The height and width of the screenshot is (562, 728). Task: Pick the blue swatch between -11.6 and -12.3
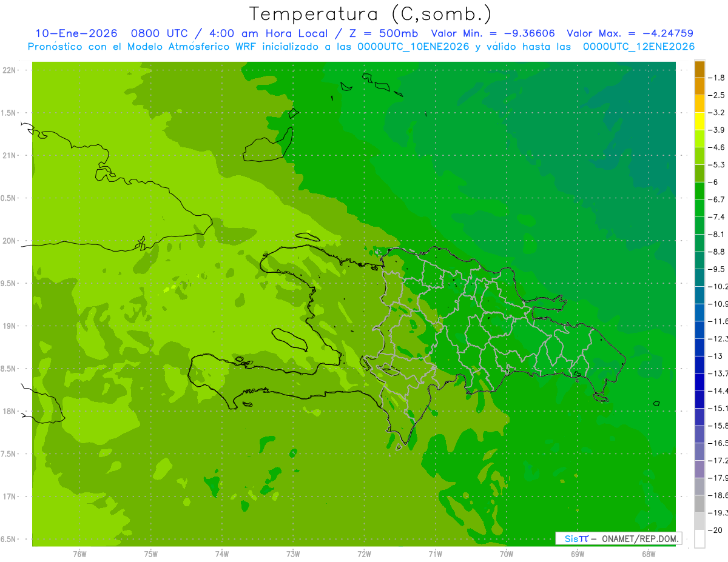pos(699,330)
